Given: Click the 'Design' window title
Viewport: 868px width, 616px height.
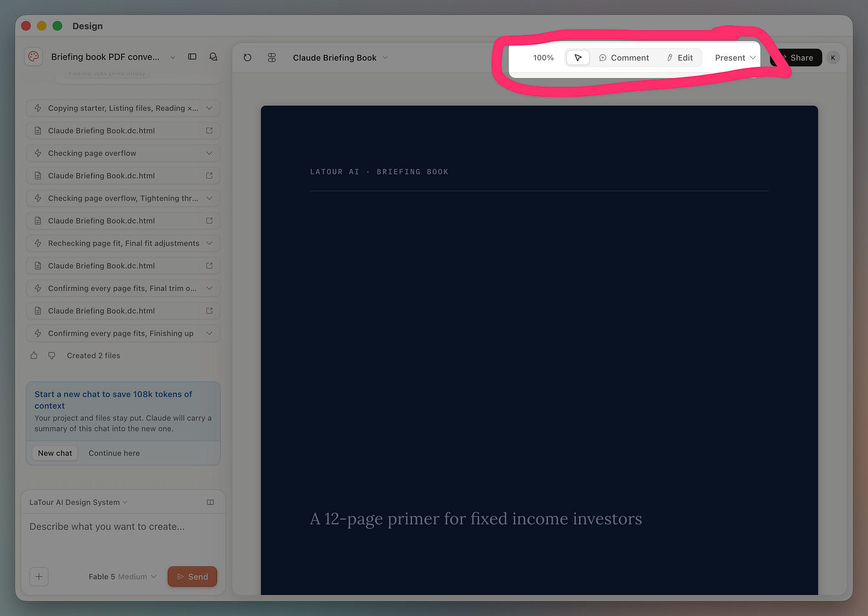Looking at the screenshot, I should point(88,26).
